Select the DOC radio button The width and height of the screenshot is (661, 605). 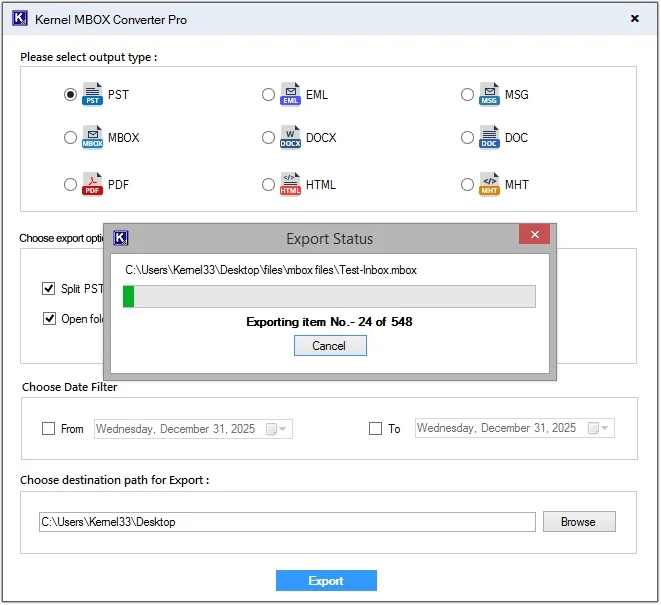467,137
